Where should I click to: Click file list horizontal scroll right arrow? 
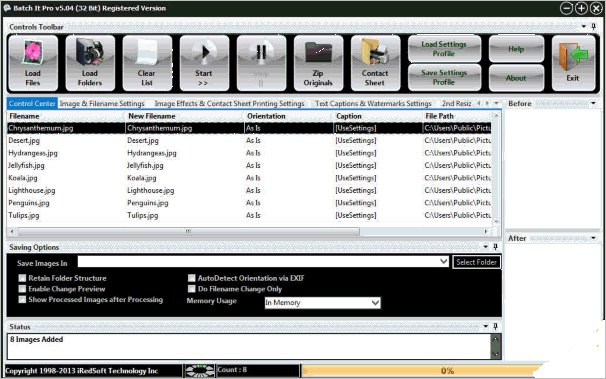point(486,231)
